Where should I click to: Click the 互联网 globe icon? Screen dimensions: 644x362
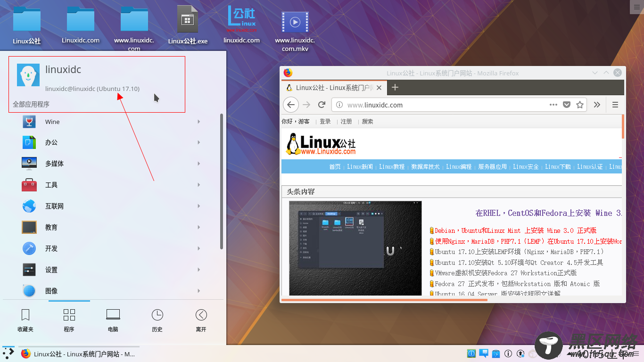pyautogui.click(x=29, y=206)
